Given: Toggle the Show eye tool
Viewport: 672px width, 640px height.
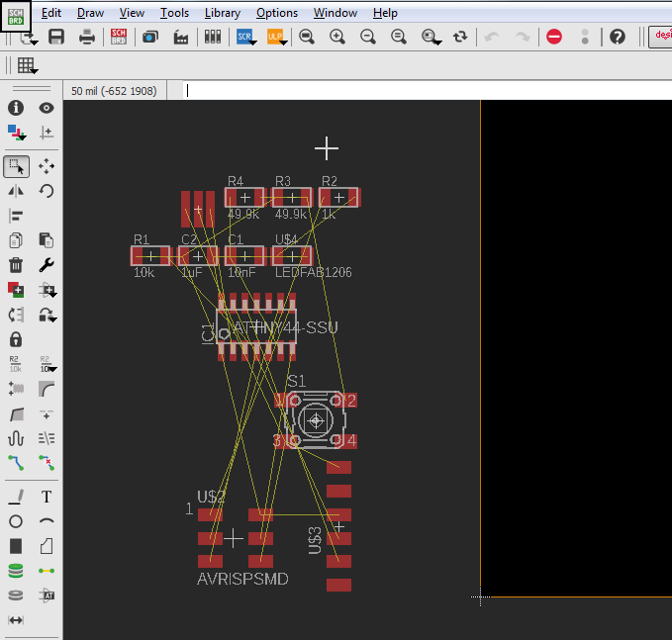Looking at the screenshot, I should click(x=47, y=108).
